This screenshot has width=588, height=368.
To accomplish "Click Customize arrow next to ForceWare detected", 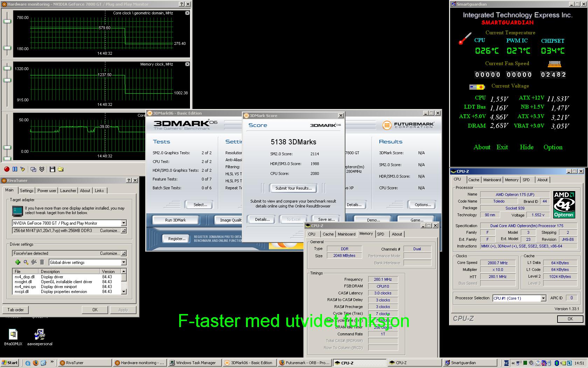I will pyautogui.click(x=124, y=253).
